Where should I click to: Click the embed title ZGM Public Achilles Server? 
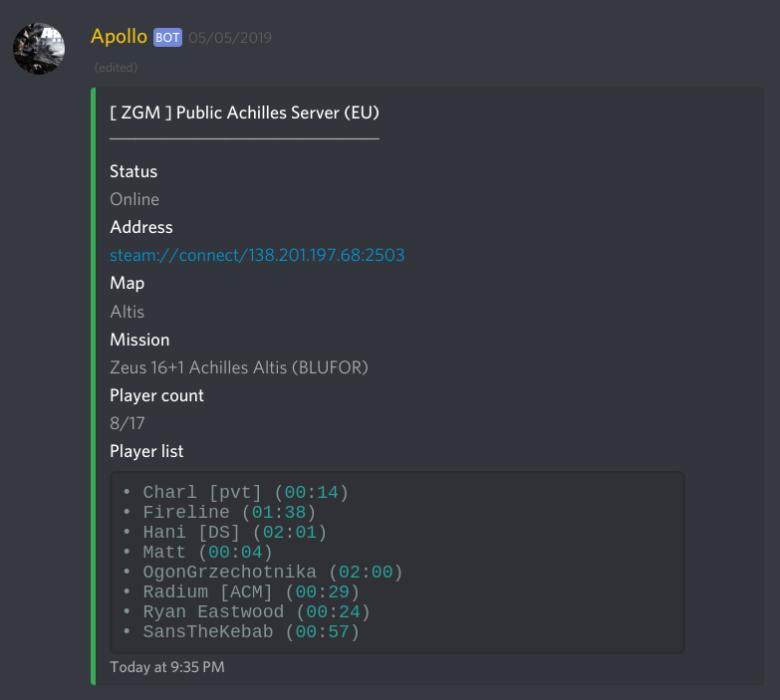(244, 113)
